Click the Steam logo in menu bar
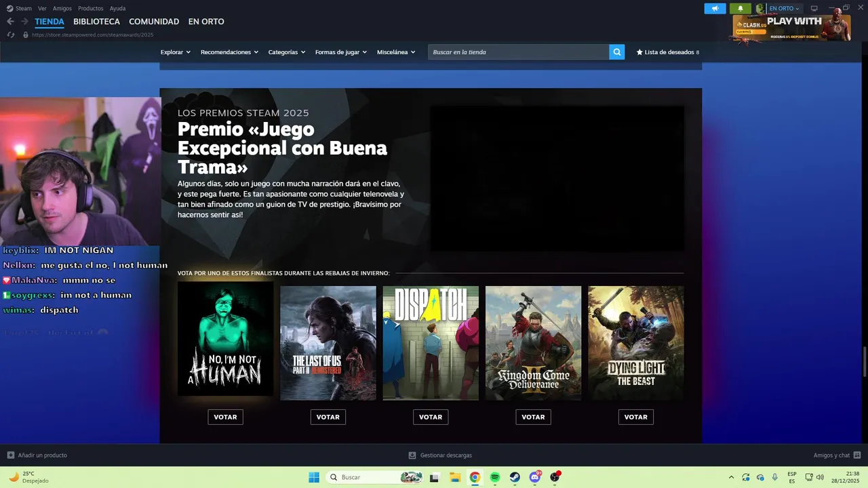 point(9,8)
